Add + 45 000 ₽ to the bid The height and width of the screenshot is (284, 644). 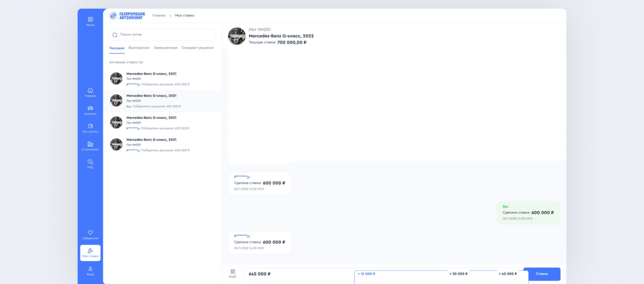(508, 274)
